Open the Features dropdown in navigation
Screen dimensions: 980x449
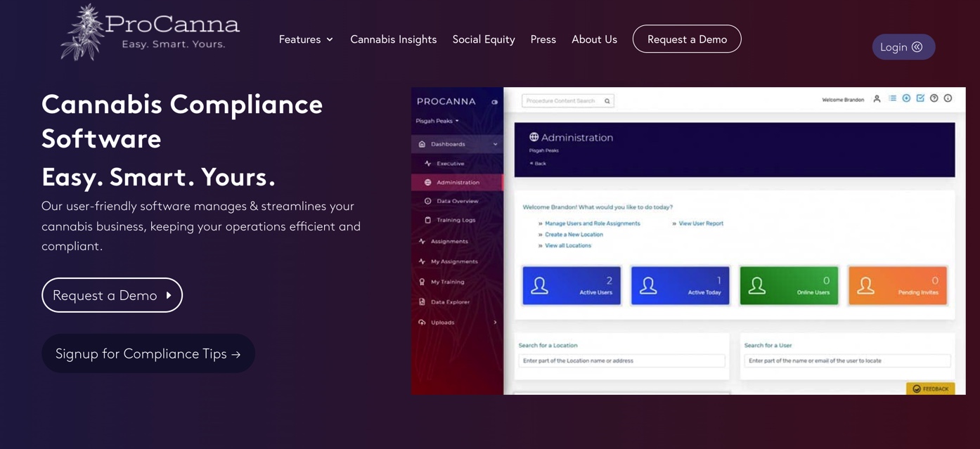[x=306, y=39]
